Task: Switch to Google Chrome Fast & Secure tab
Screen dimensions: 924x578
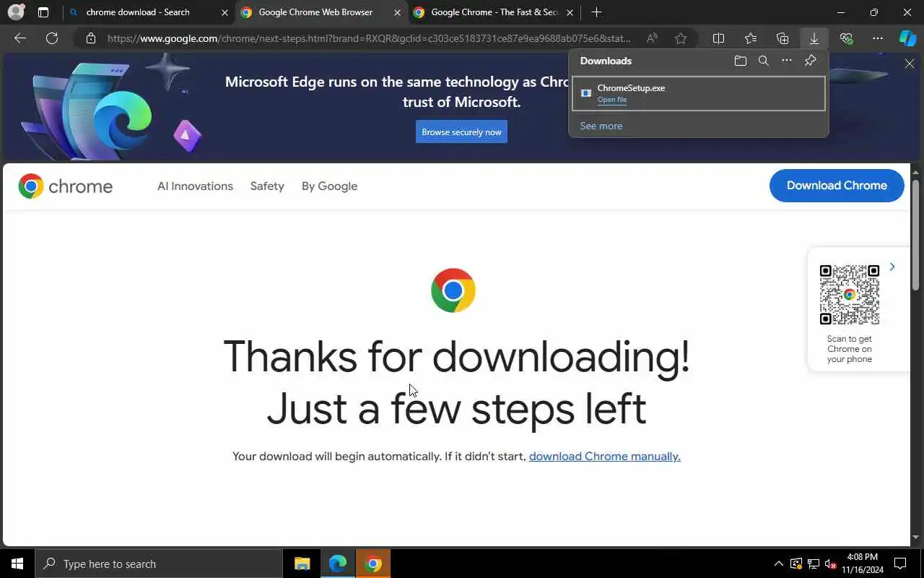Action: coord(494,12)
